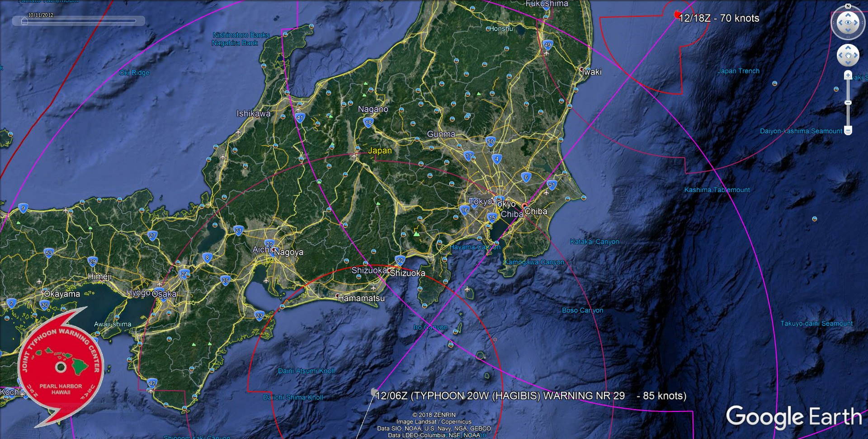Open the route 49 highway shield near Iwaki
Image resolution: width=868 pixels, height=439 pixels.
tap(547, 44)
